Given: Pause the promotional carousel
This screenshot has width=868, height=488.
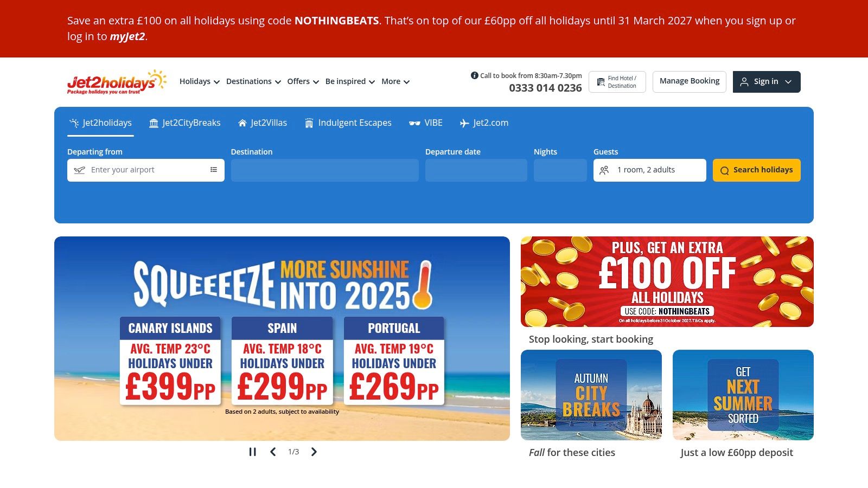Looking at the screenshot, I should click(x=252, y=452).
